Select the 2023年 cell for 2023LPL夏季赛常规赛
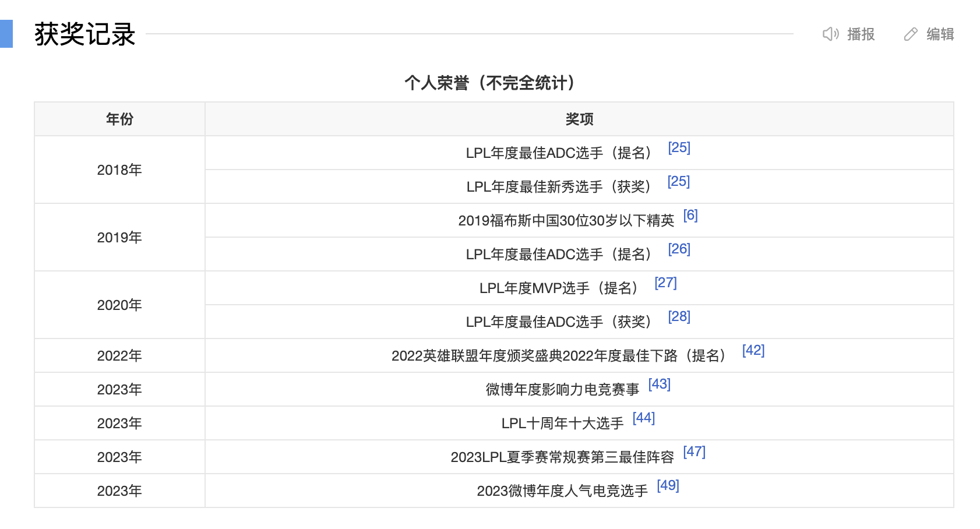This screenshot has width=980, height=529. (119, 457)
